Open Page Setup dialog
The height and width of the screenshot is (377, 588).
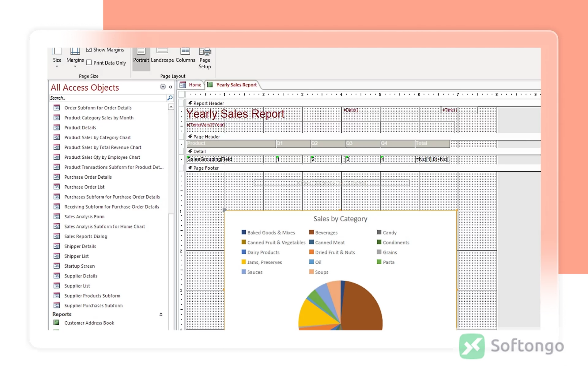205,59
